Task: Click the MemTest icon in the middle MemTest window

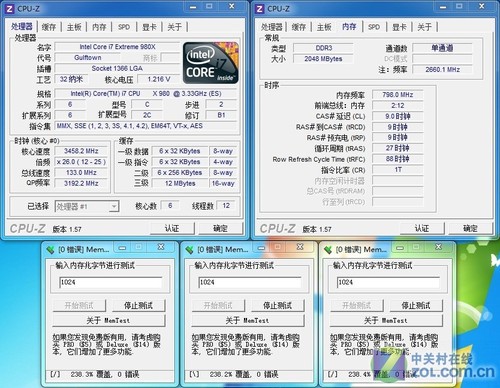Action: [x=189, y=249]
